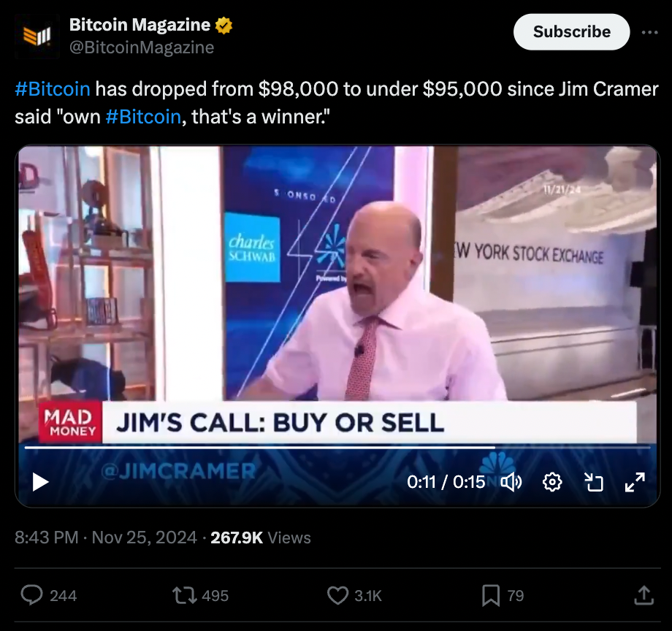The height and width of the screenshot is (631, 672).
Task: Open the reply comment icon
Action: pyautogui.click(x=31, y=595)
